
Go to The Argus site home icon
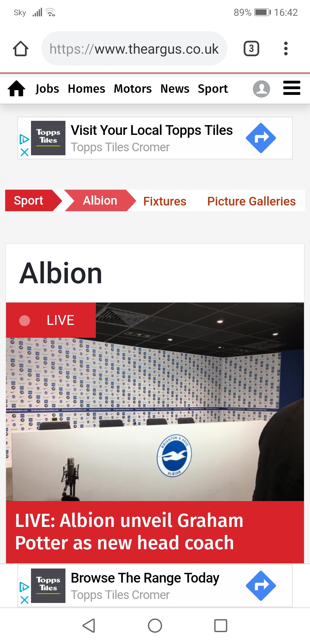pos(17,88)
